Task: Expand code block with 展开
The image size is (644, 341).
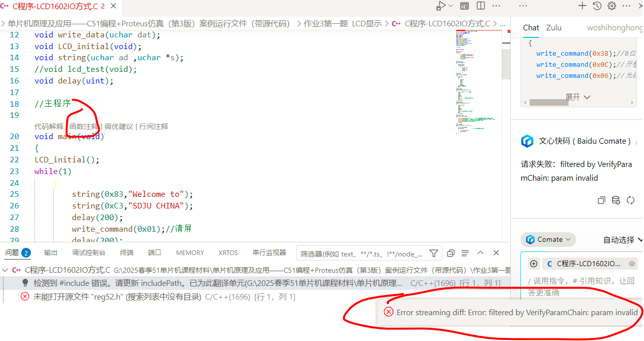Action: pyautogui.click(x=578, y=97)
